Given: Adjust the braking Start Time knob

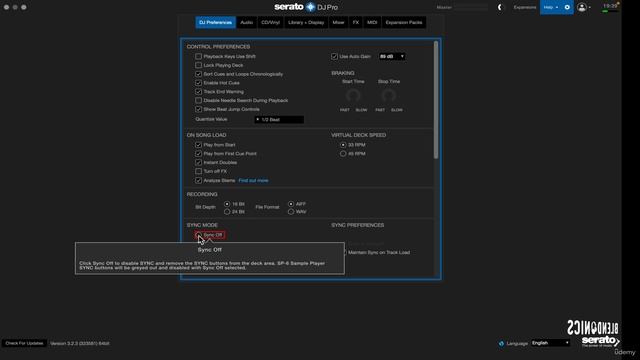Looking at the screenshot, I should [353, 96].
